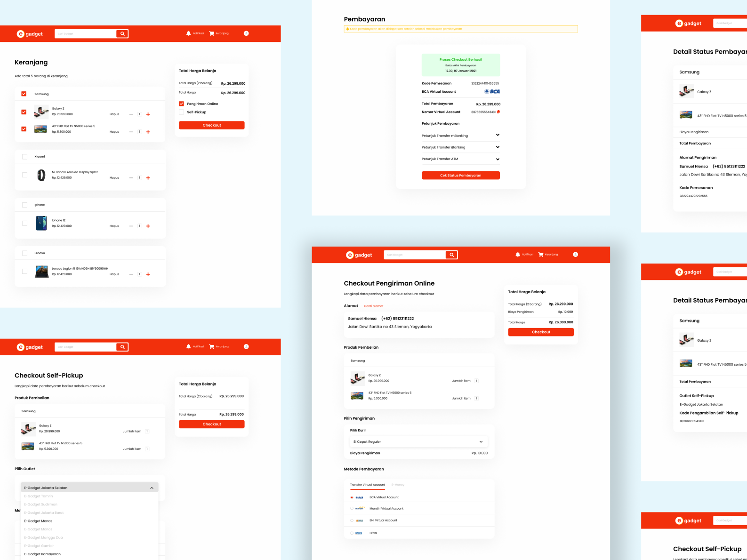
Task: Uncheck the Samsung store checkbox
Action: (x=24, y=94)
